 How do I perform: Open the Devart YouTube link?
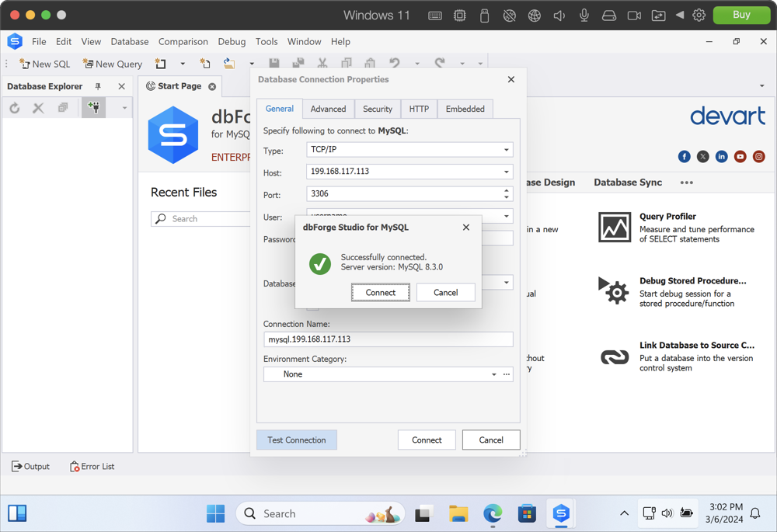pyautogui.click(x=740, y=157)
